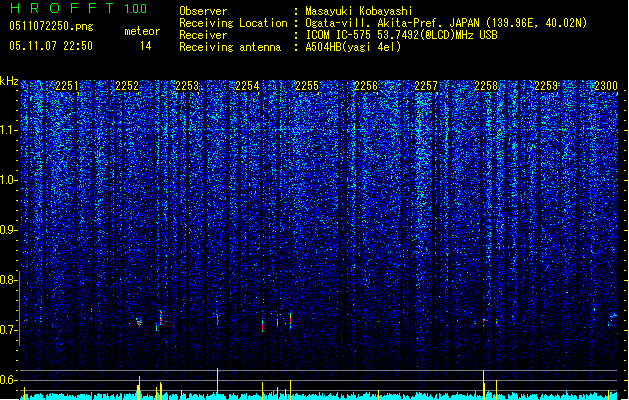Select the 2259 time marker
This screenshot has height=400, width=629.
click(x=546, y=86)
